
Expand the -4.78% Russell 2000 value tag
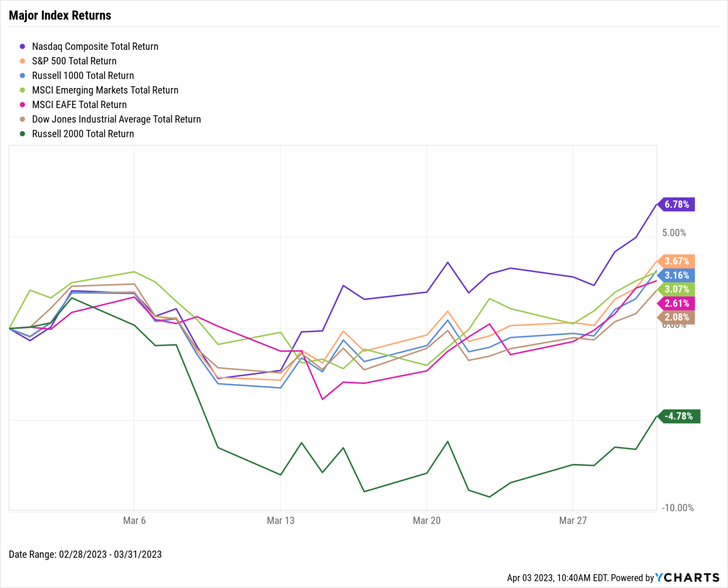click(x=679, y=416)
